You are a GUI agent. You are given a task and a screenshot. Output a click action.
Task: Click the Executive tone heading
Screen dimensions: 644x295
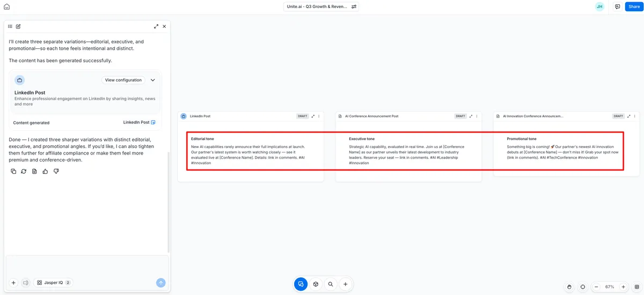(x=362, y=139)
